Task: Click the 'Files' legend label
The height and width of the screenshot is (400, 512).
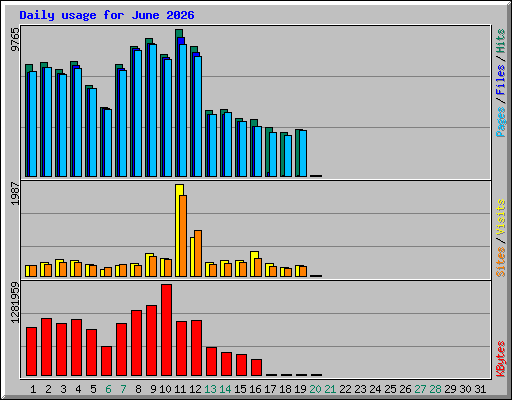Action: [500, 80]
